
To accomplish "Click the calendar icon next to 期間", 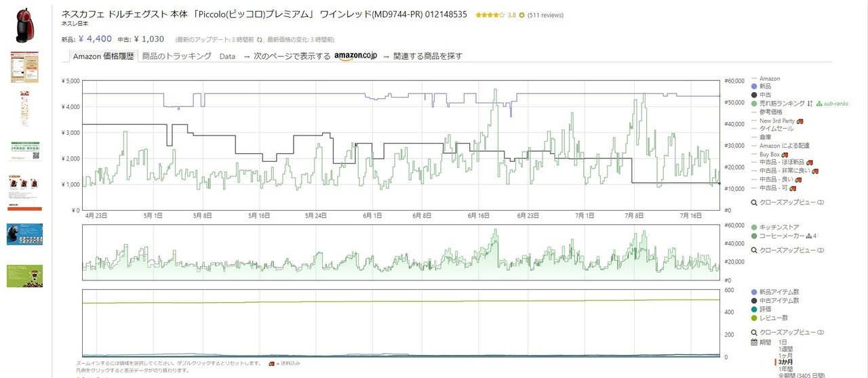I will pos(754,342).
